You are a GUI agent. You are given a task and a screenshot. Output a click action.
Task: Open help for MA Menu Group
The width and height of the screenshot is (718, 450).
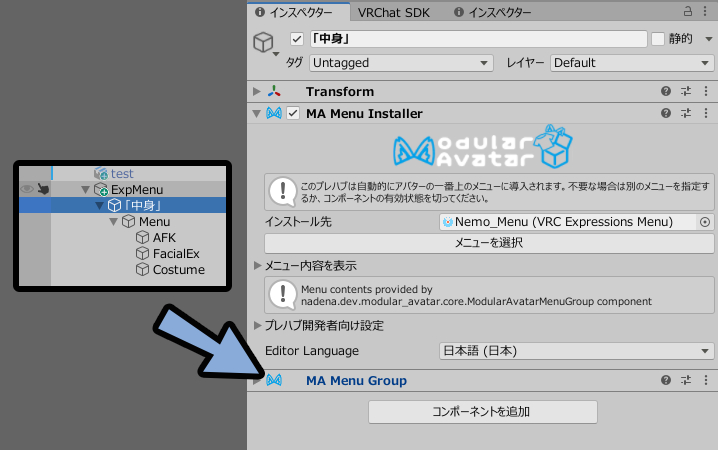pos(666,380)
